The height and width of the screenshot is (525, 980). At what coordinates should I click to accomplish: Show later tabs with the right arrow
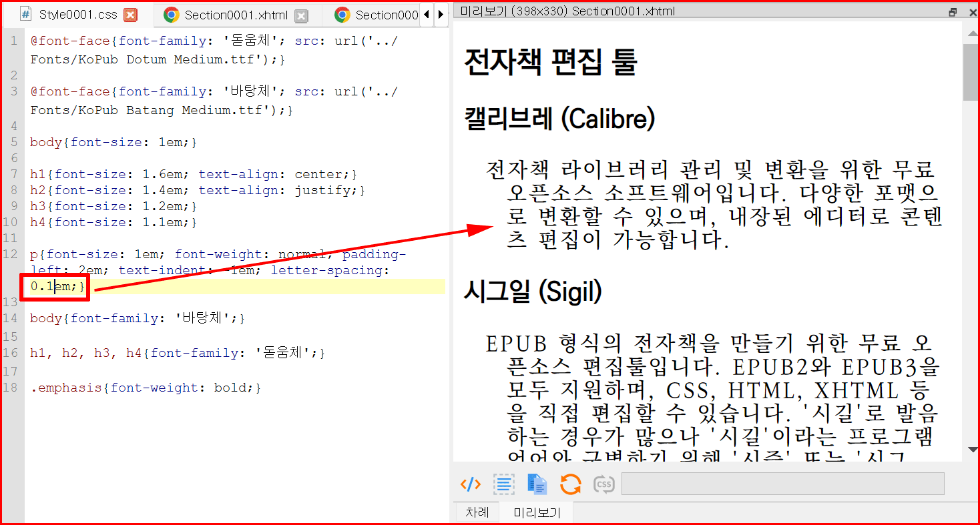click(x=441, y=15)
